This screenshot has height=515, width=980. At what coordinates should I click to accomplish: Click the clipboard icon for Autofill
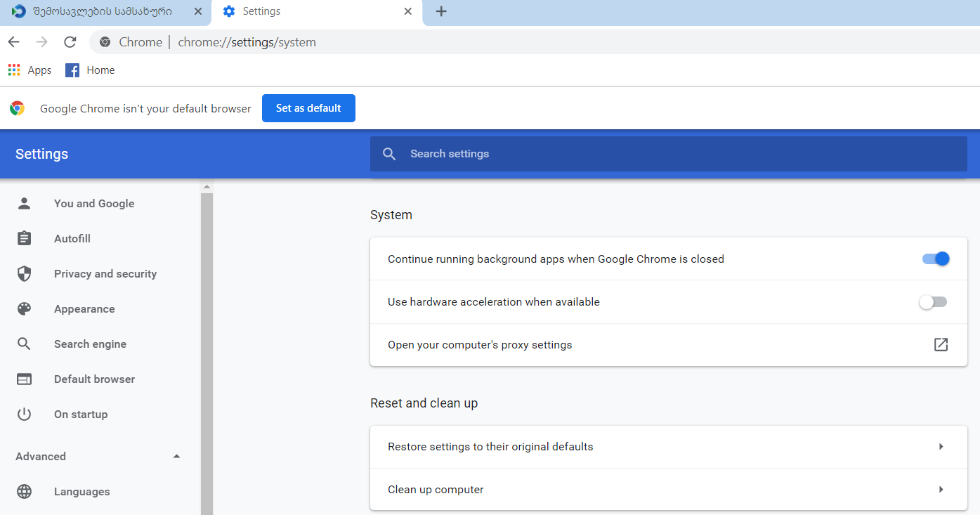pos(25,239)
